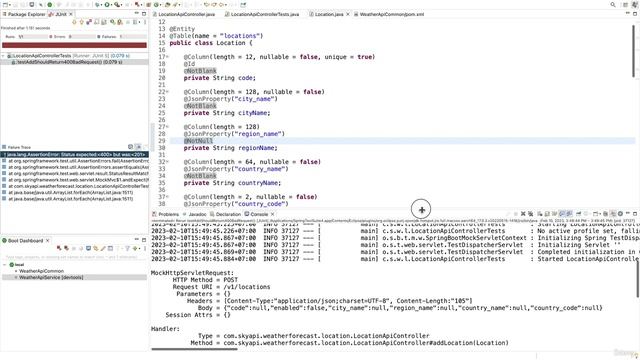Screen dimensions: 640x360
Task: Select the MockMvc$1.andExpect stack trace line
Action: click(x=74, y=180)
